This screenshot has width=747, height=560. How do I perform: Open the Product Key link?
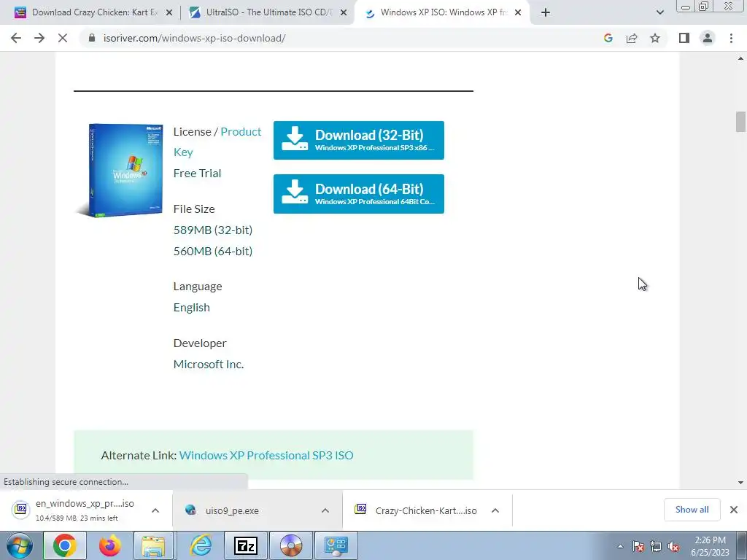point(217,142)
